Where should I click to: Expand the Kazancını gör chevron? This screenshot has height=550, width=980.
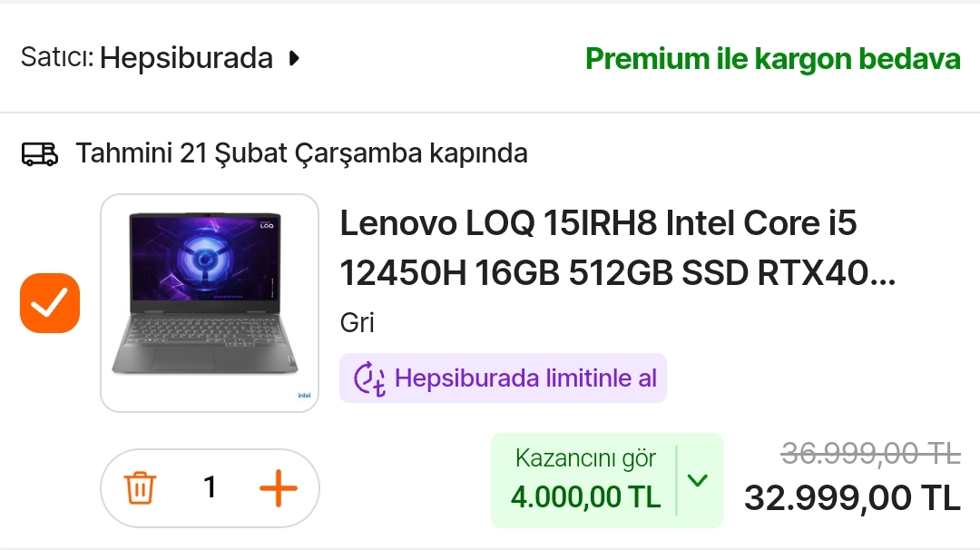pos(698,480)
